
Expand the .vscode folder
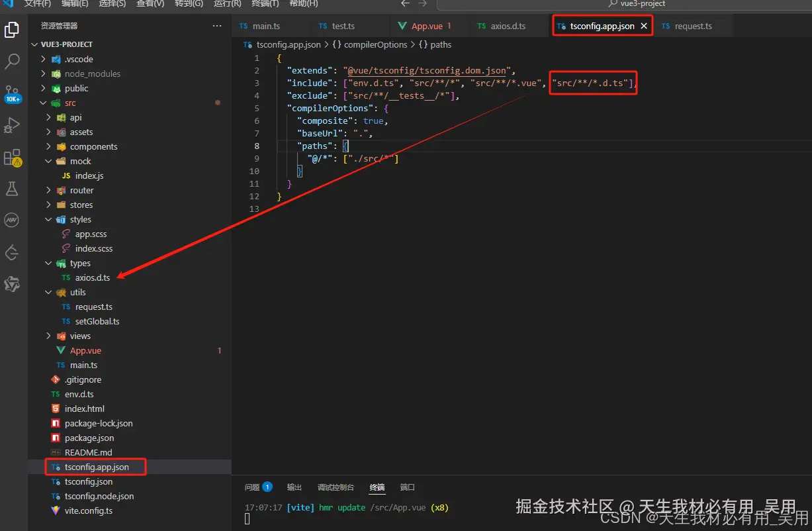130,59
